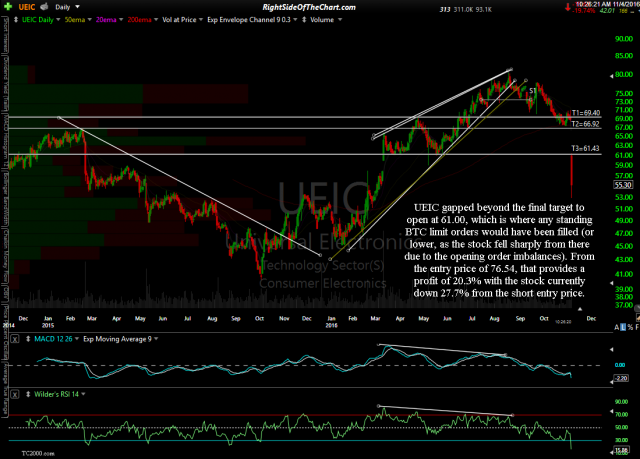Toggle the A arithmetic scale button
The width and height of the screenshot is (640, 459).
tap(616, 327)
